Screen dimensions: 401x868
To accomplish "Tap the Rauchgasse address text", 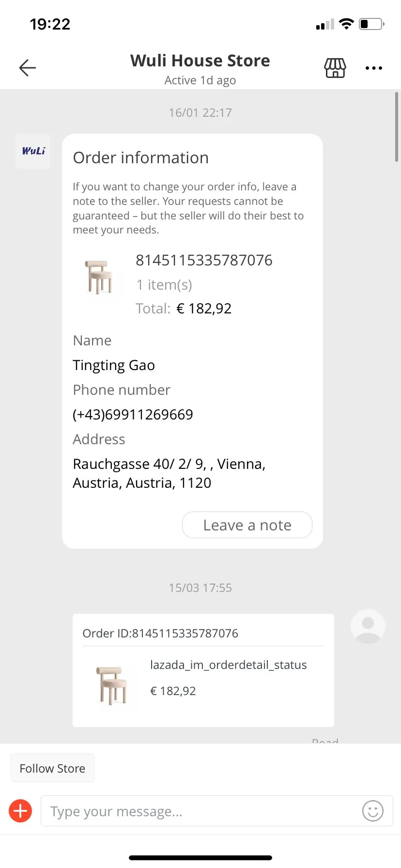I will (x=169, y=473).
